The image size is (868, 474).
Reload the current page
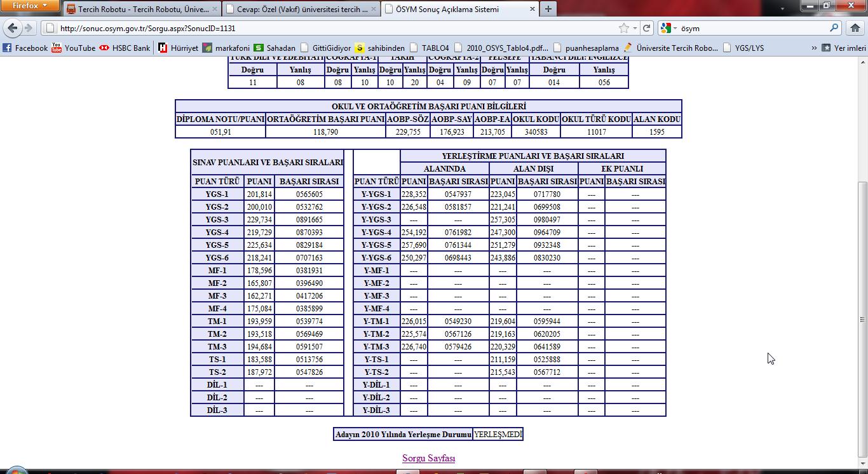[647, 28]
